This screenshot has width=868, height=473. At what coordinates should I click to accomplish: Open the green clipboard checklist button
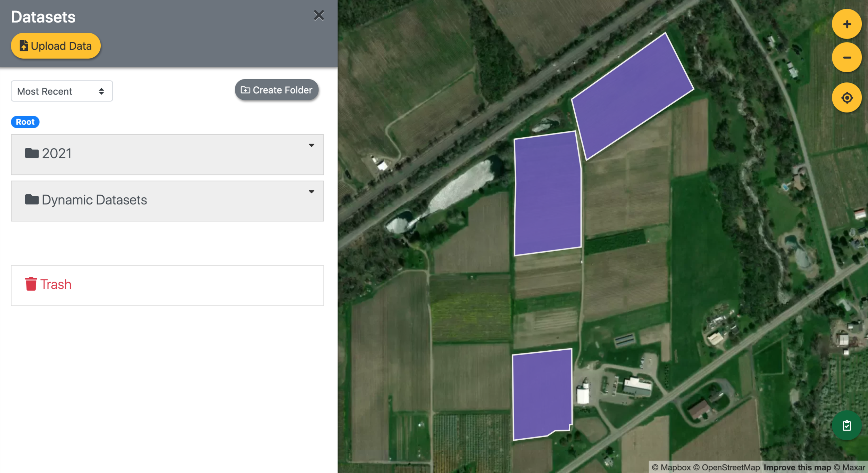click(x=846, y=425)
